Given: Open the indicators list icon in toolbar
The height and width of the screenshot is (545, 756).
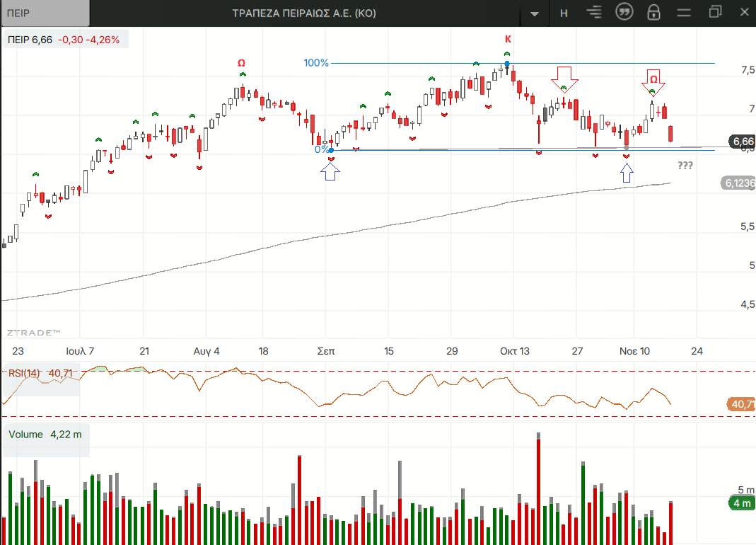Looking at the screenshot, I should (x=594, y=13).
